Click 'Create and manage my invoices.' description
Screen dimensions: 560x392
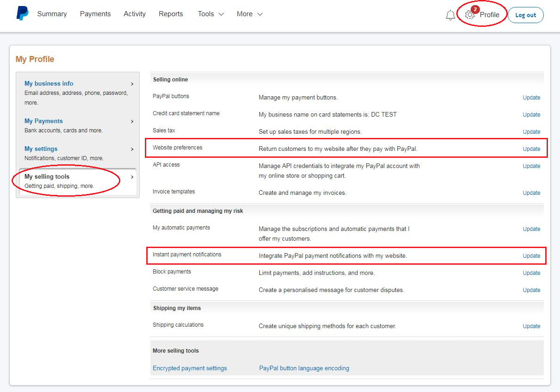[303, 193]
